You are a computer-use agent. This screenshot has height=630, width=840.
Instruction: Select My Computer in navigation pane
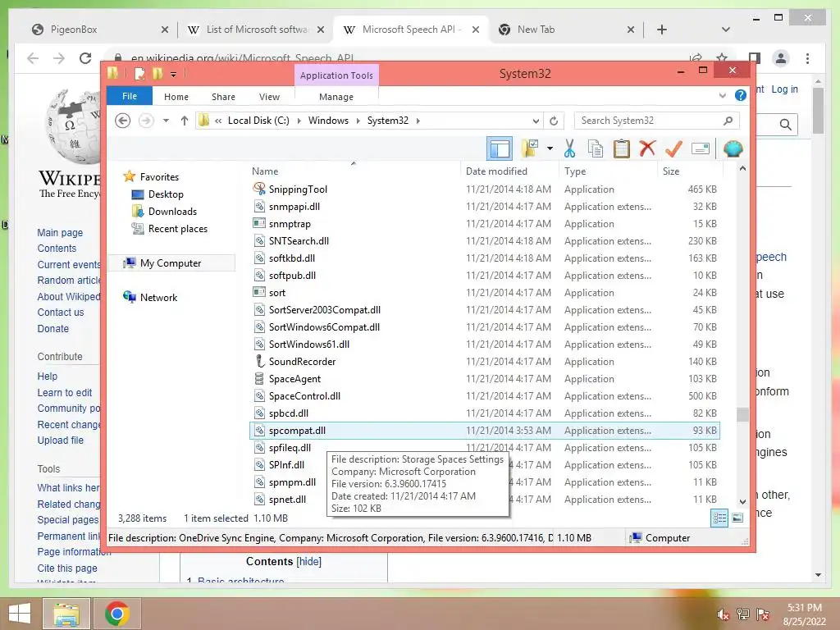171,263
